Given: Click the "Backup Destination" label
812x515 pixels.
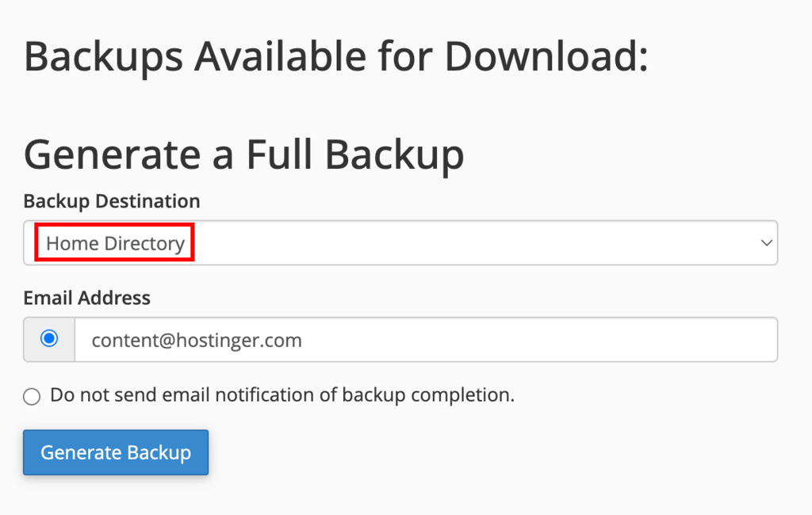Looking at the screenshot, I should [x=111, y=200].
